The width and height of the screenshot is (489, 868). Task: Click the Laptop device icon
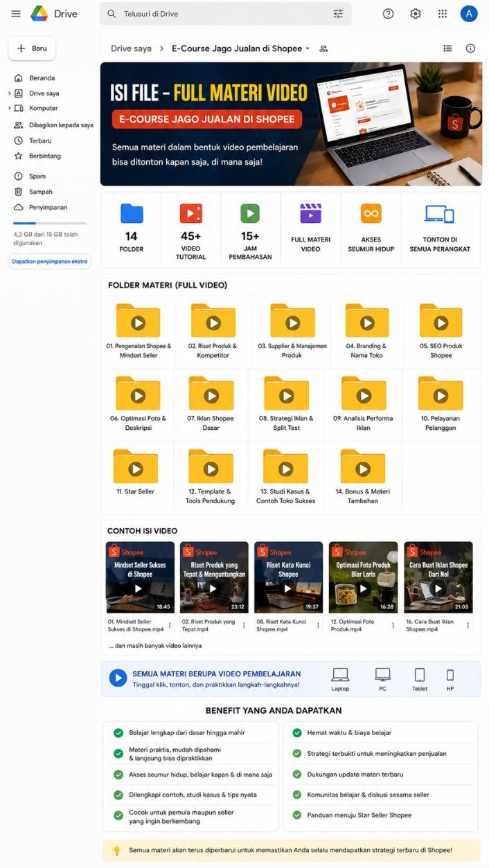pos(340,674)
